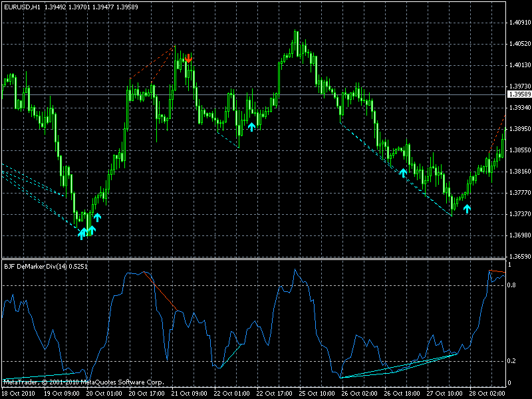Click the 28 Oct 02:00 time label

point(487,394)
